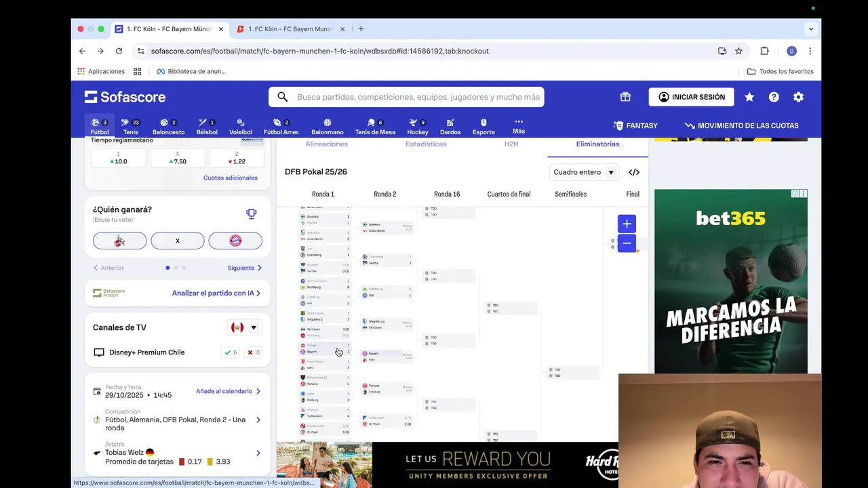Screen dimensions: 868x488
Task: Select the Eliminatorias tab
Action: (597, 144)
